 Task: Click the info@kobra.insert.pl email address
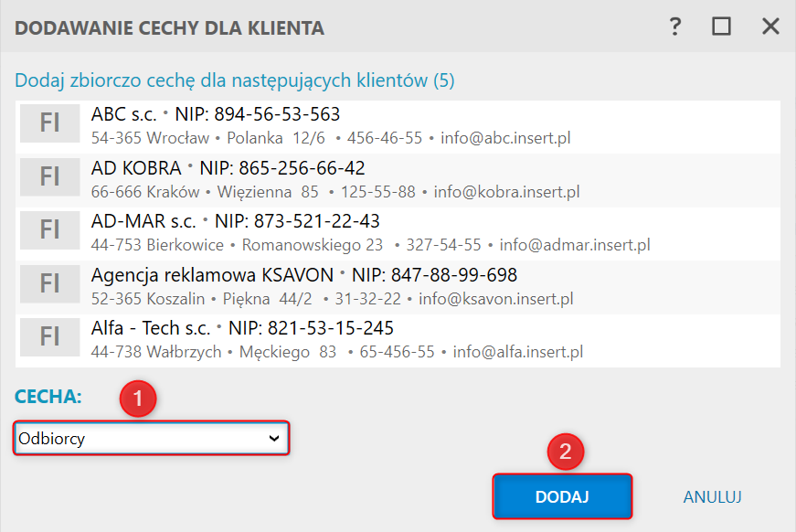(506, 192)
